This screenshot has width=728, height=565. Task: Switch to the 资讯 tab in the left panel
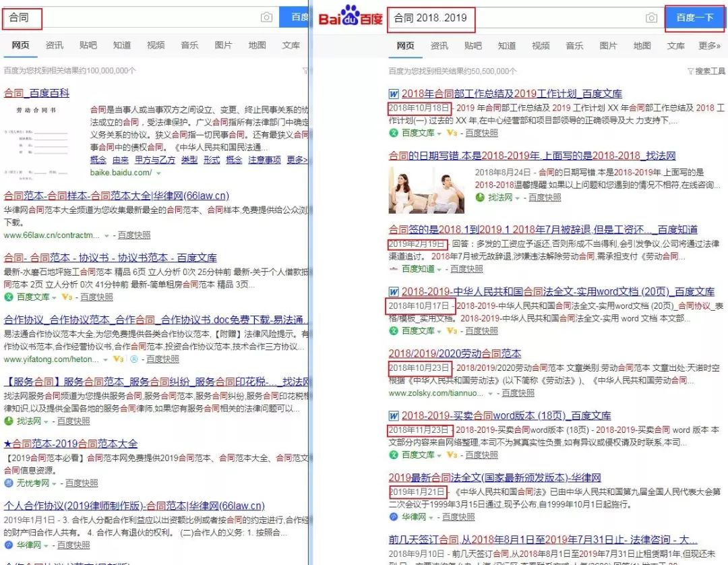pyautogui.click(x=55, y=45)
